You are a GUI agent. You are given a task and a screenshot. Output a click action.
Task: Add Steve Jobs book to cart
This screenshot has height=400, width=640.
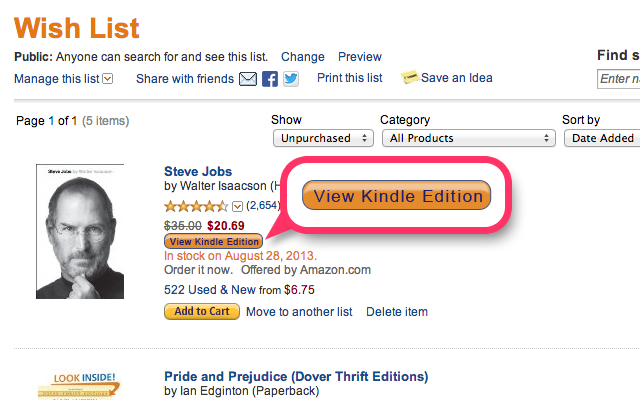tap(202, 311)
